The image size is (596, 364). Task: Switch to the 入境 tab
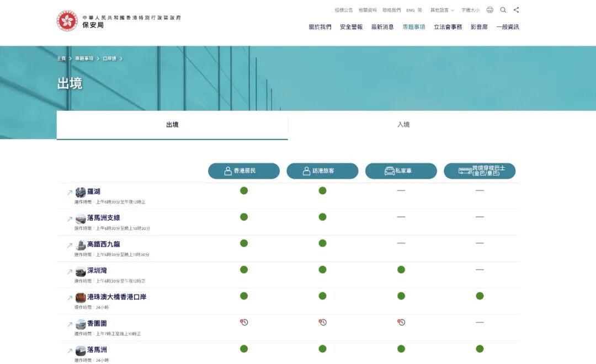(x=403, y=125)
